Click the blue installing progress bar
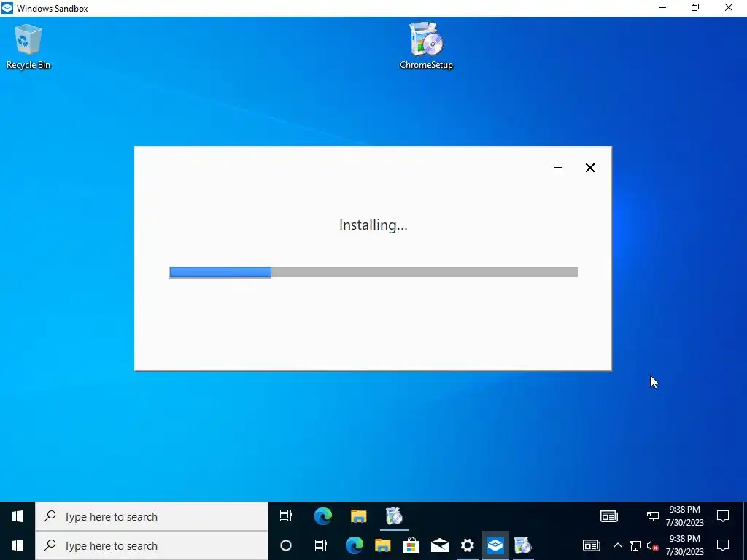747x560 pixels. 220,272
